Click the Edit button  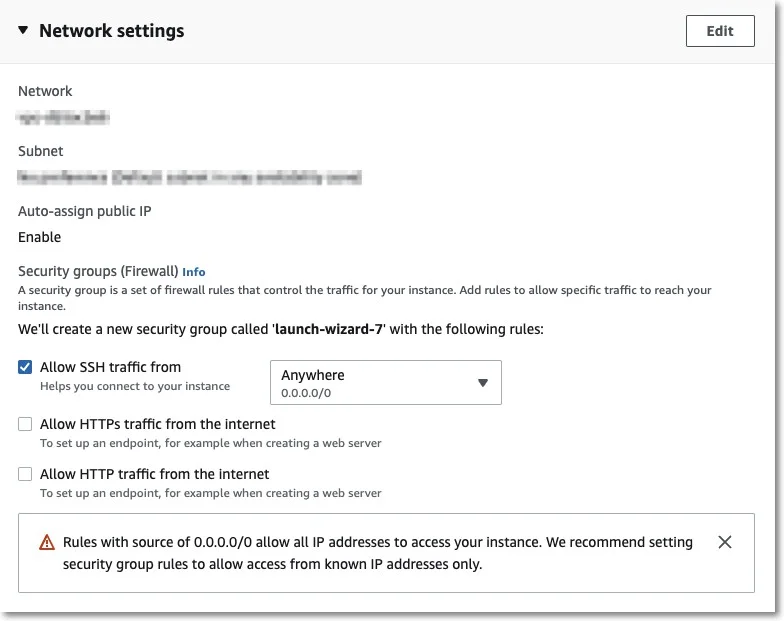[x=720, y=31]
